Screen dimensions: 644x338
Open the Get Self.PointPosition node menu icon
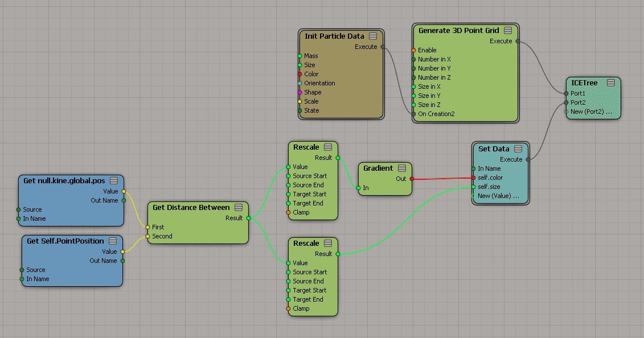pos(113,241)
